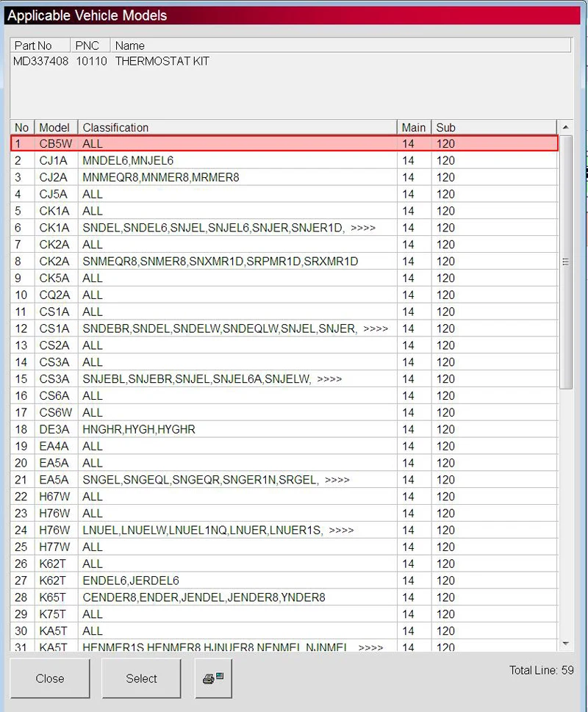Select the CS2A row
This screenshot has width=588, height=712.
point(284,345)
